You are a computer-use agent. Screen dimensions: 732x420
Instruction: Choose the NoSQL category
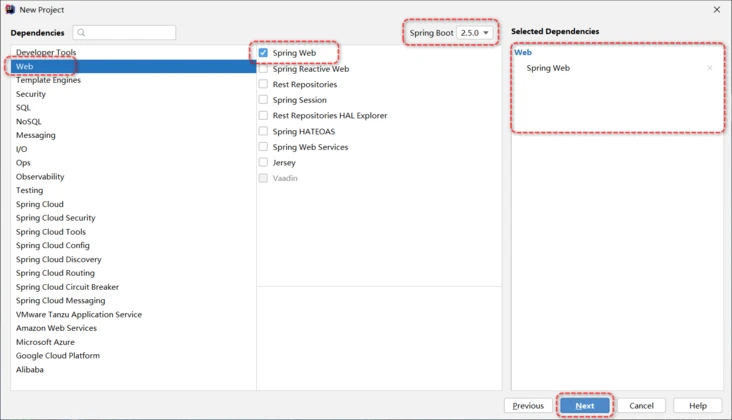[x=134, y=121]
